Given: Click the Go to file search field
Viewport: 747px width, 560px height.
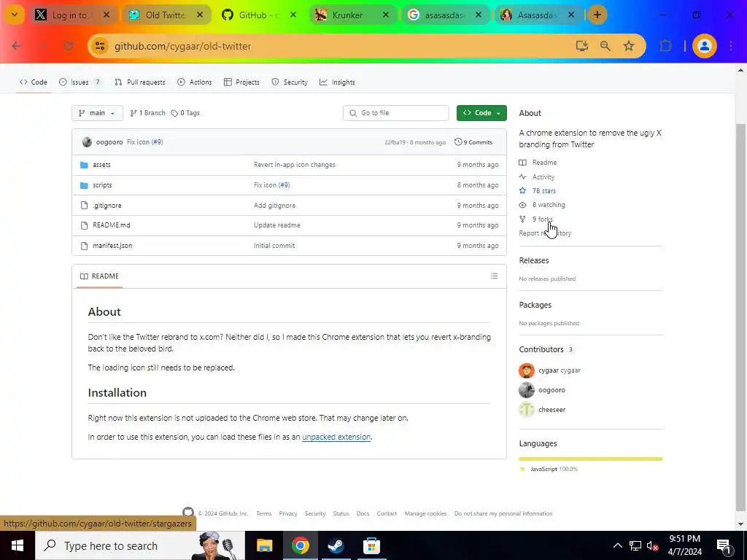Looking at the screenshot, I should pos(396,113).
